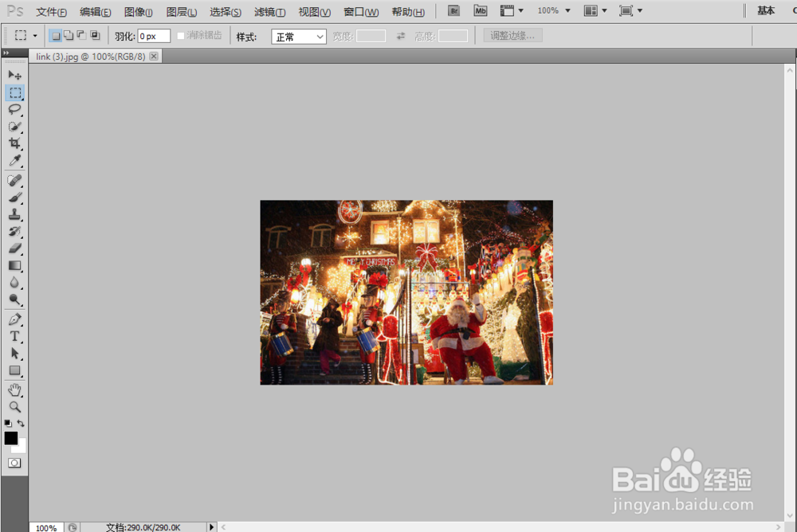
Task: Swap width and height values
Action: point(401,36)
